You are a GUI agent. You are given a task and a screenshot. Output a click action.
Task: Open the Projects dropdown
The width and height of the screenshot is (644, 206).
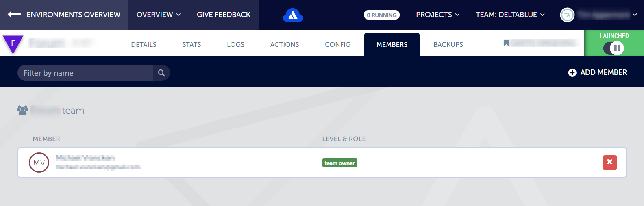coord(437,15)
